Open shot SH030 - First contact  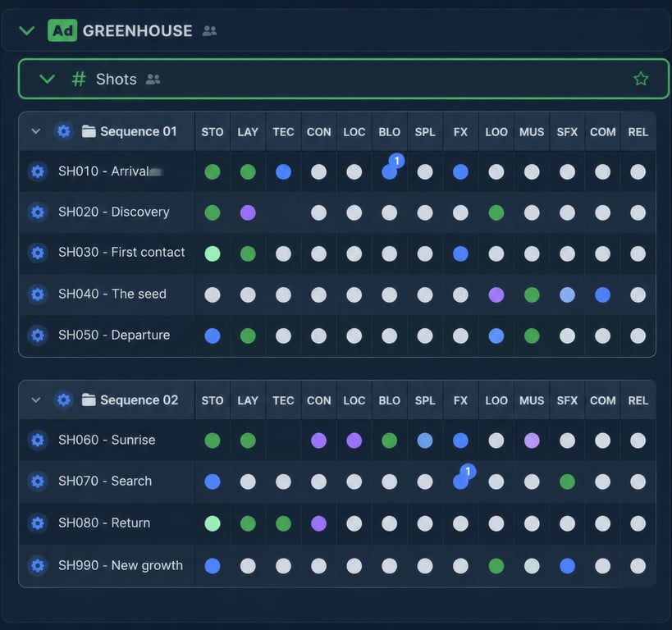tap(121, 253)
